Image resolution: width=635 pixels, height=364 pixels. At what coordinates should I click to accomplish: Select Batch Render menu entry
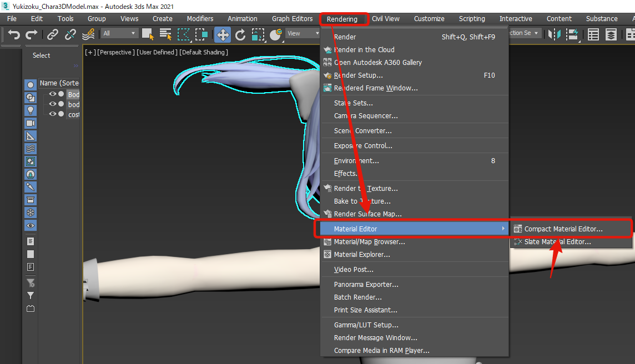415,297
